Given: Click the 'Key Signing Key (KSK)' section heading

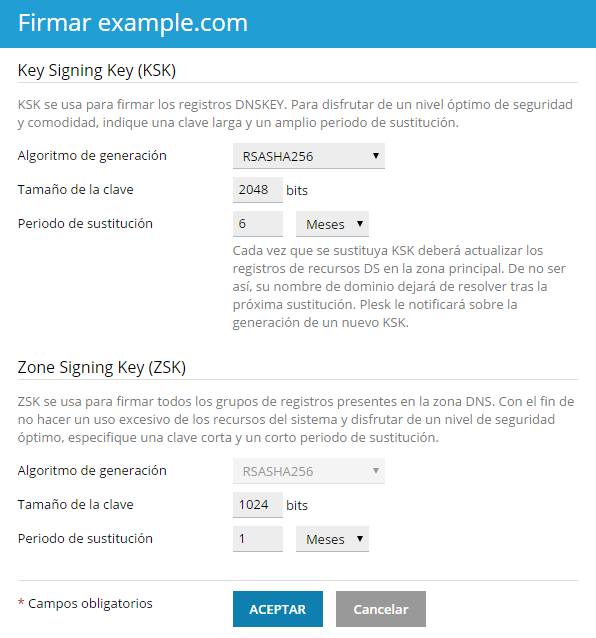Looking at the screenshot, I should (x=97, y=71).
